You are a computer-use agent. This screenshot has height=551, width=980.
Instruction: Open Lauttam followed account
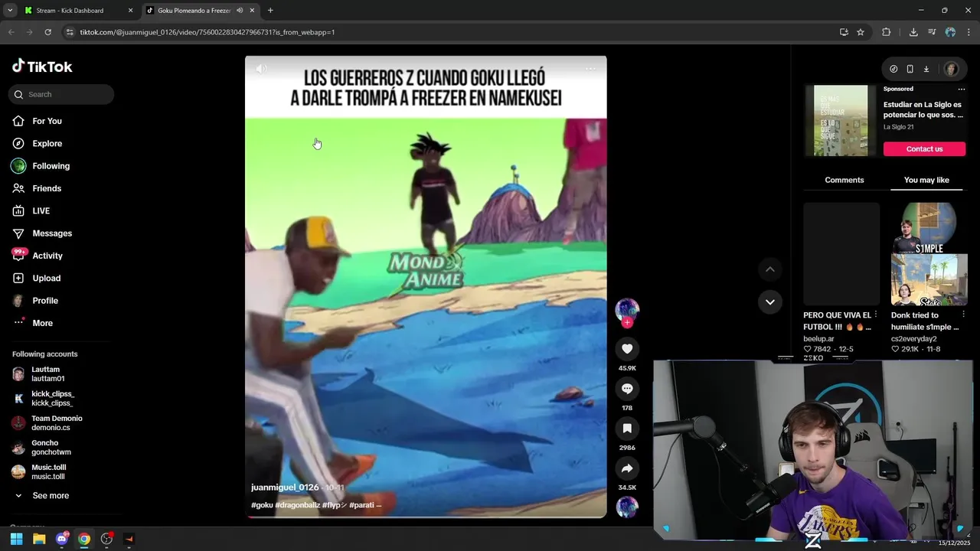point(46,374)
